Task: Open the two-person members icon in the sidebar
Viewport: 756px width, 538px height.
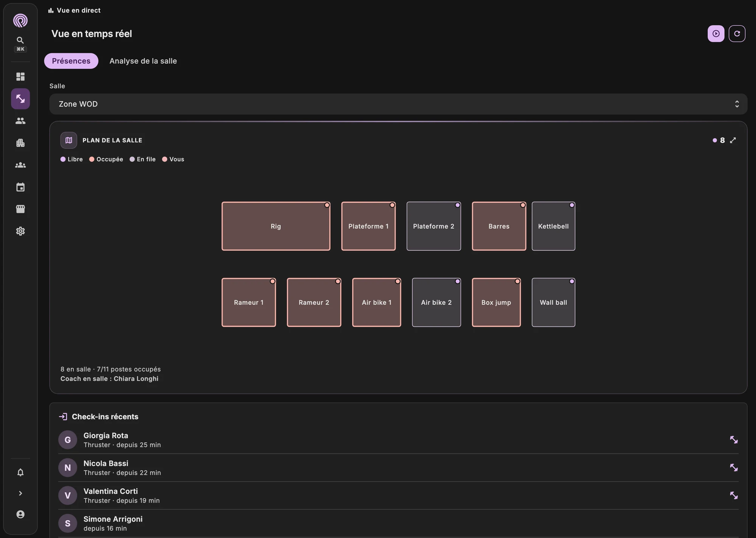Action: [20, 121]
